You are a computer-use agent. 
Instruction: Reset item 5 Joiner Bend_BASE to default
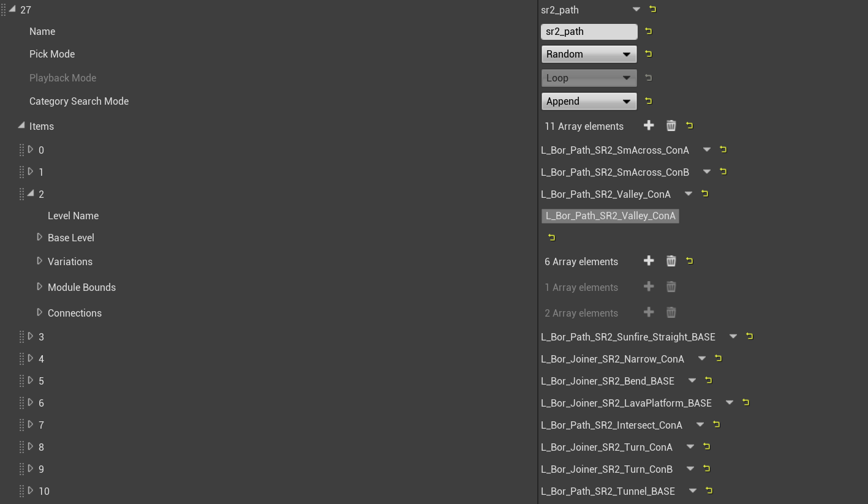click(709, 380)
